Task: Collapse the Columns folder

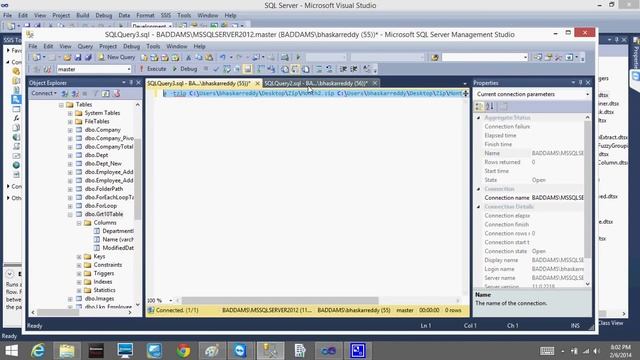Action: pyautogui.click(x=79, y=223)
